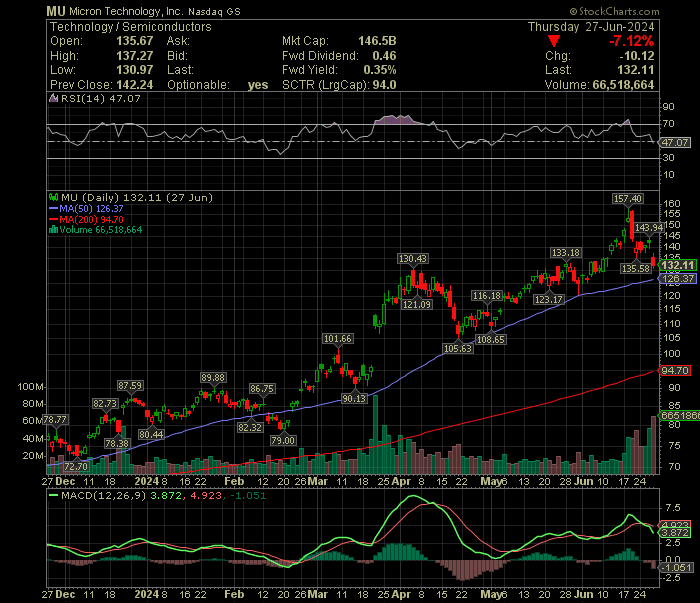Click the 101.66 March high label

(x=338, y=339)
